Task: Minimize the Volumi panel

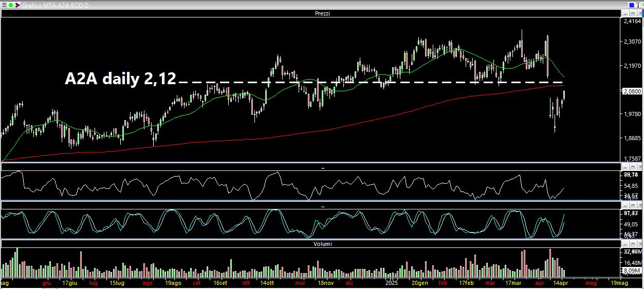Action: pyautogui.click(x=625, y=244)
